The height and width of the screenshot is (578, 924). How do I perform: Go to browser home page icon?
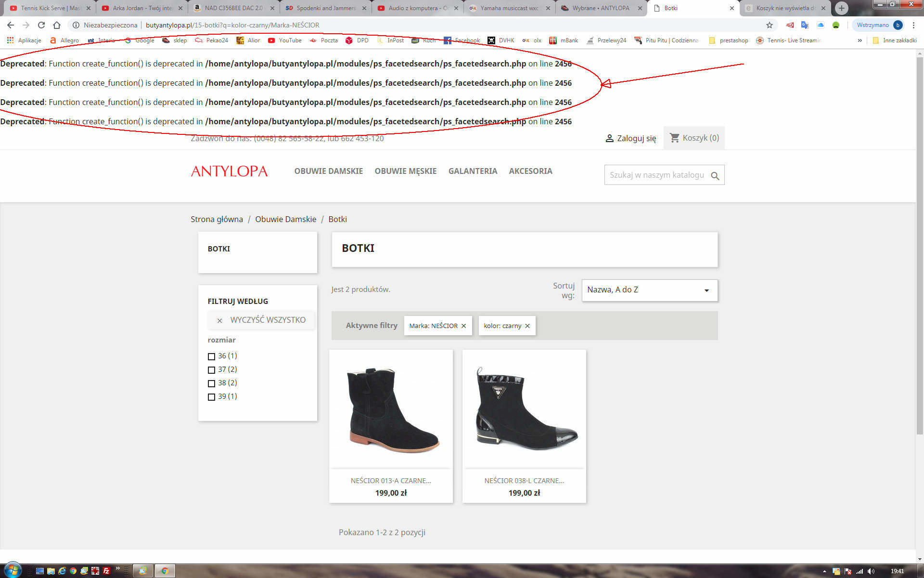tap(57, 25)
